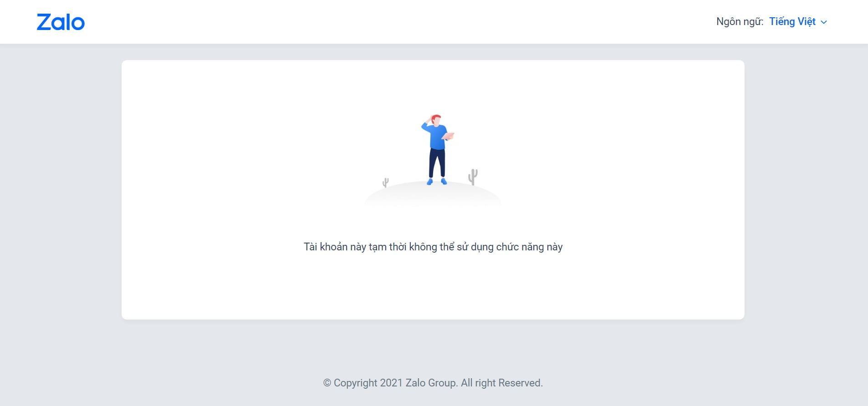This screenshot has width=868, height=406.
Task: Click the Zalo logo in the header
Action: click(x=61, y=22)
